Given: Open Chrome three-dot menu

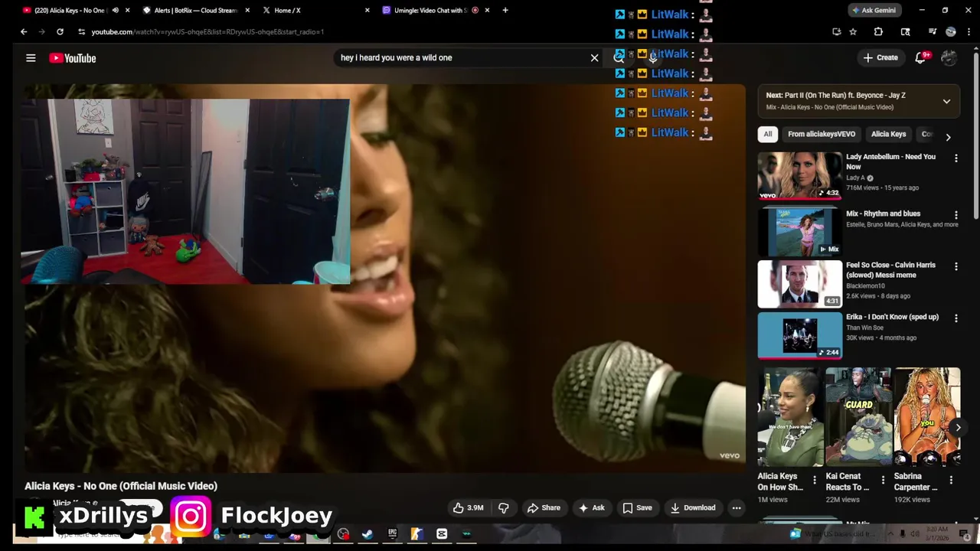Looking at the screenshot, I should pyautogui.click(x=967, y=31).
